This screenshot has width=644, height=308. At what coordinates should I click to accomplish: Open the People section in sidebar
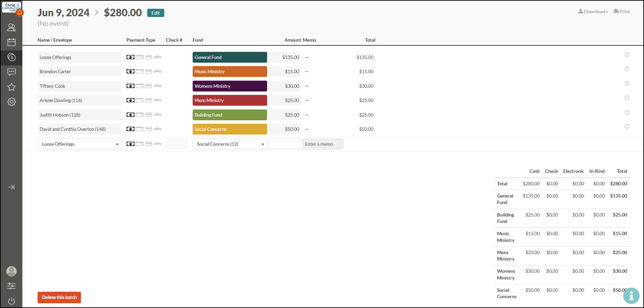click(x=12, y=27)
